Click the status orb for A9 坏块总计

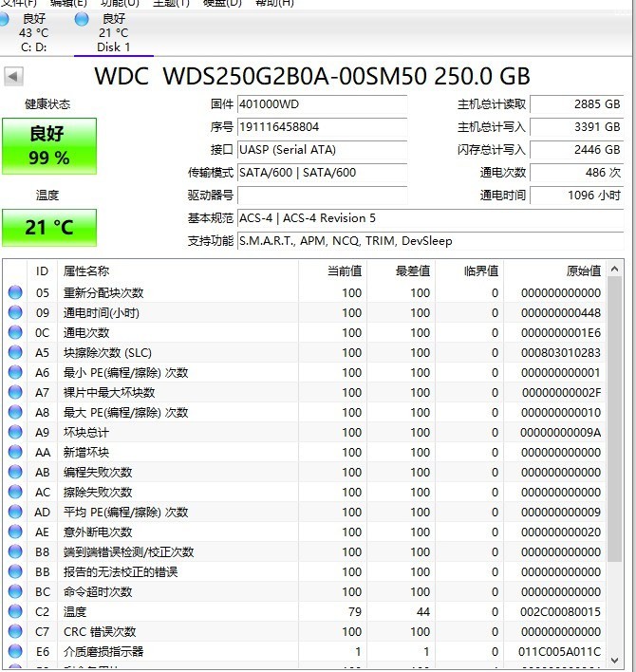pyautogui.click(x=15, y=432)
